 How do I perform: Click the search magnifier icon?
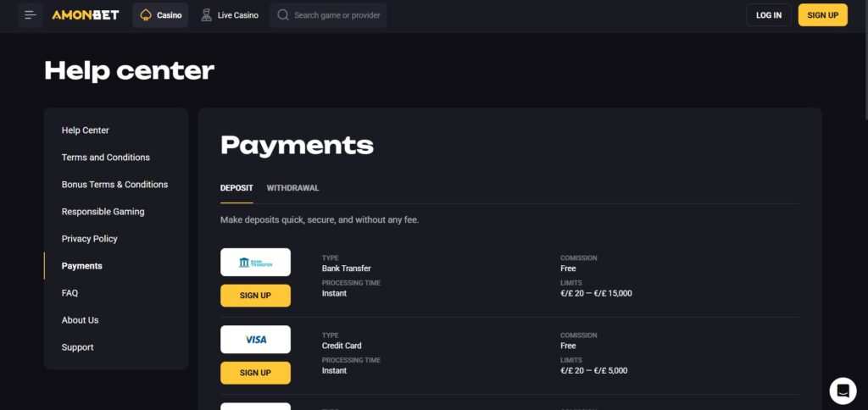[283, 15]
